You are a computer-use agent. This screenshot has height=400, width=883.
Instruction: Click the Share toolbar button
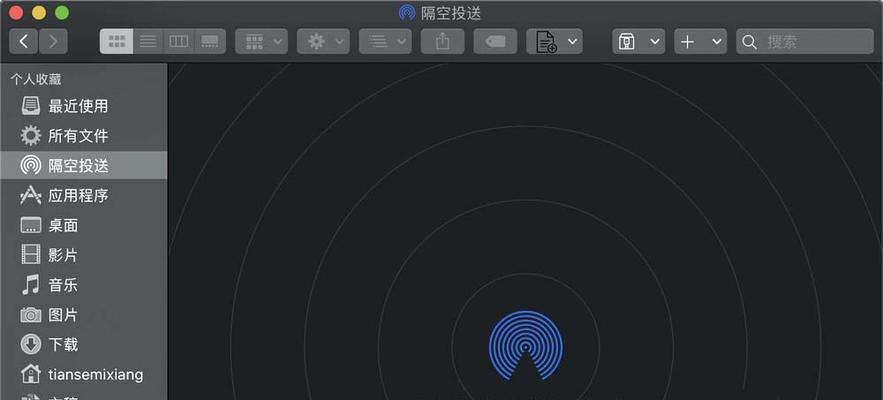click(x=443, y=42)
